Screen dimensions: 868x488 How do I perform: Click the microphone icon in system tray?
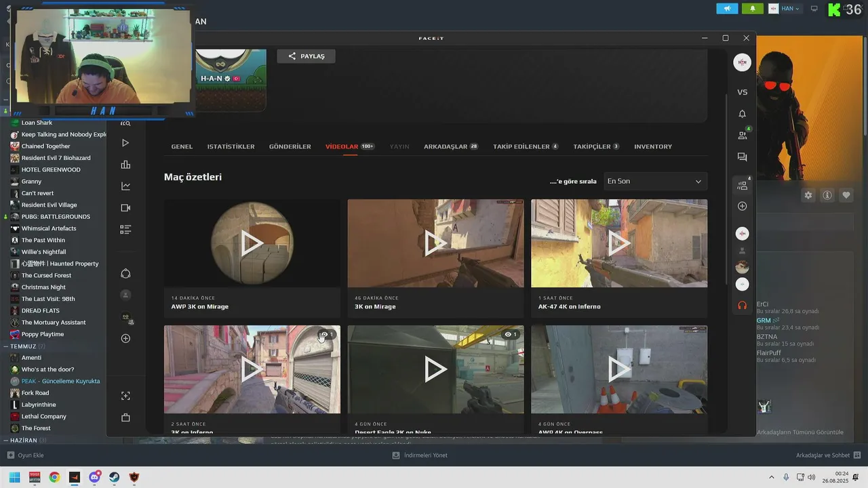pos(786,477)
